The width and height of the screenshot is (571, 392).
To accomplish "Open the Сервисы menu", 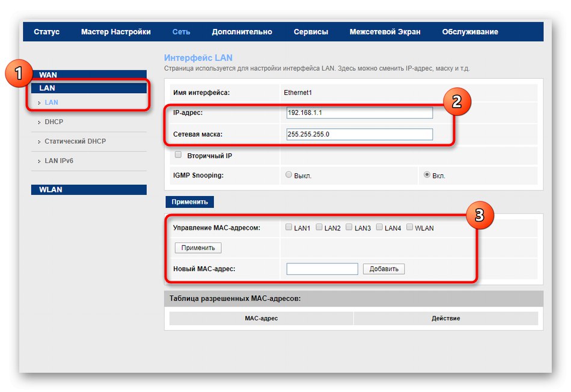I will tap(311, 31).
